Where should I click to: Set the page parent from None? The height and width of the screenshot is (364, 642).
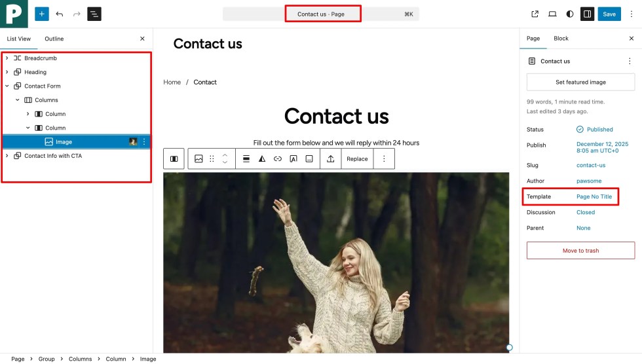(x=584, y=228)
